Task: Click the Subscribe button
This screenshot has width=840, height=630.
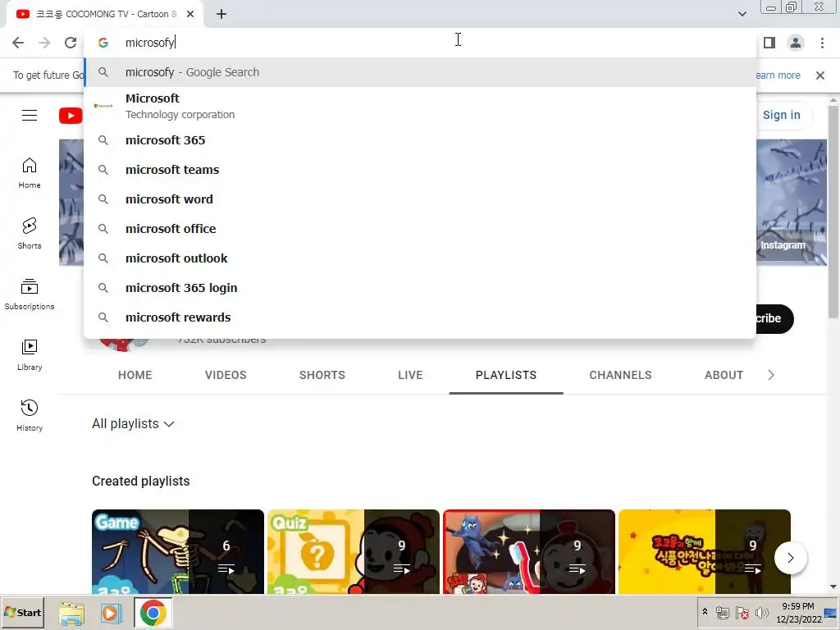Action: coord(774,319)
